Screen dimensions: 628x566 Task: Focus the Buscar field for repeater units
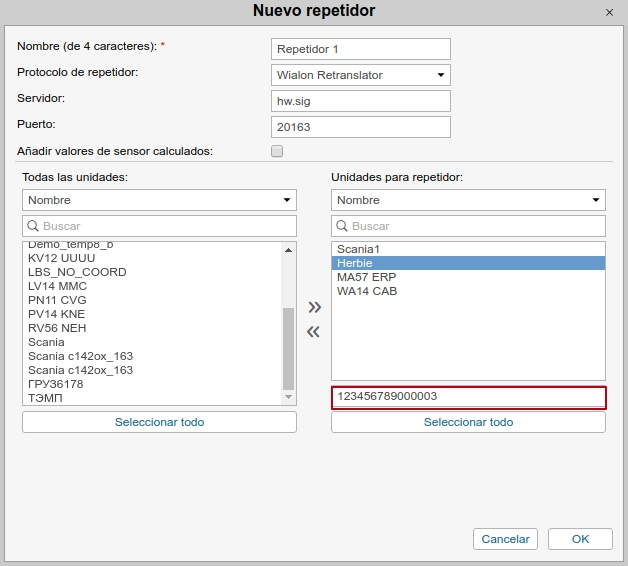pyautogui.click(x=475, y=226)
